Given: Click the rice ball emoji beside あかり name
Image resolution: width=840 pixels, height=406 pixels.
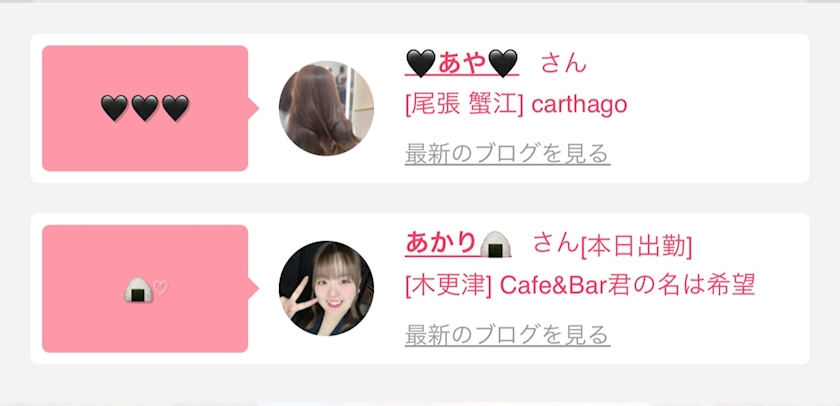Looking at the screenshot, I should pos(495,244).
